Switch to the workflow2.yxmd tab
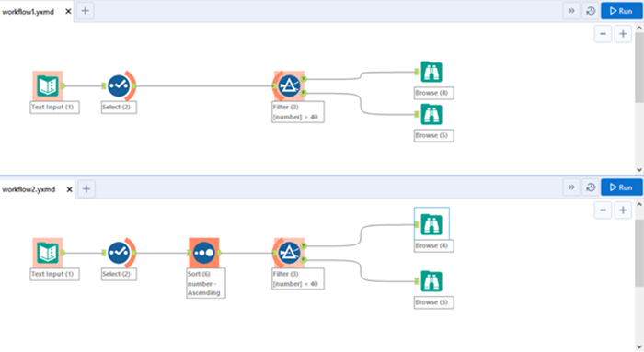Image resolution: width=644 pixels, height=352 pixels. tap(29, 189)
